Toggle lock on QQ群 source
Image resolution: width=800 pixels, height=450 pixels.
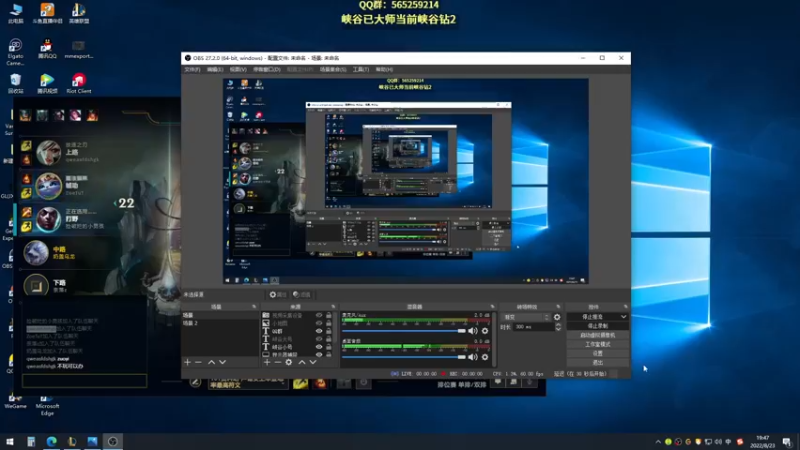tap(329, 331)
